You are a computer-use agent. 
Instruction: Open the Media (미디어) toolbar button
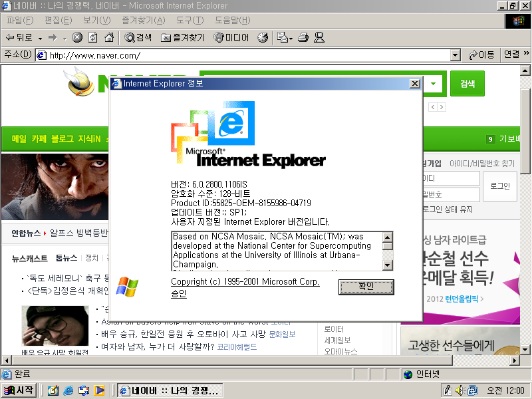coord(231,37)
